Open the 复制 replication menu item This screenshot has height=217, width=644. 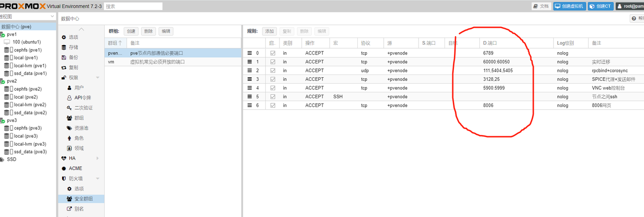coord(73,67)
